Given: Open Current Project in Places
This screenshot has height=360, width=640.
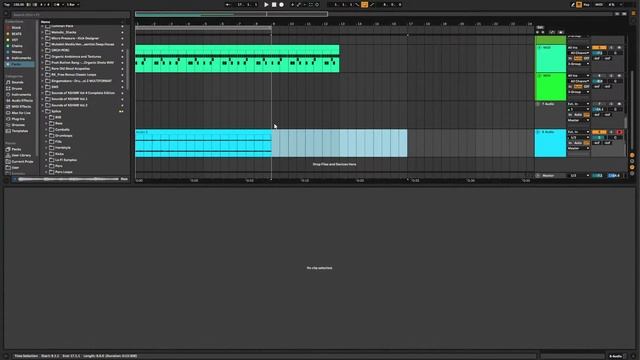Looking at the screenshot, I should pos(22,162).
